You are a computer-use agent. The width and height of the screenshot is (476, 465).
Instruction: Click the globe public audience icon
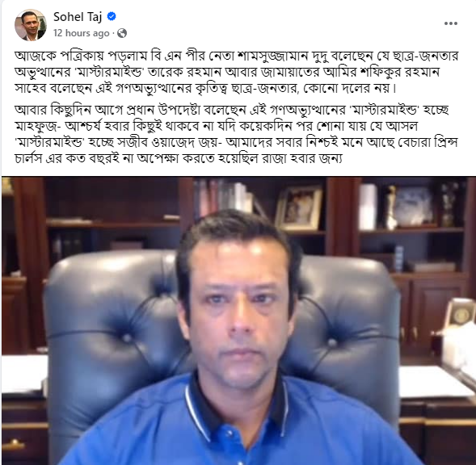122,33
